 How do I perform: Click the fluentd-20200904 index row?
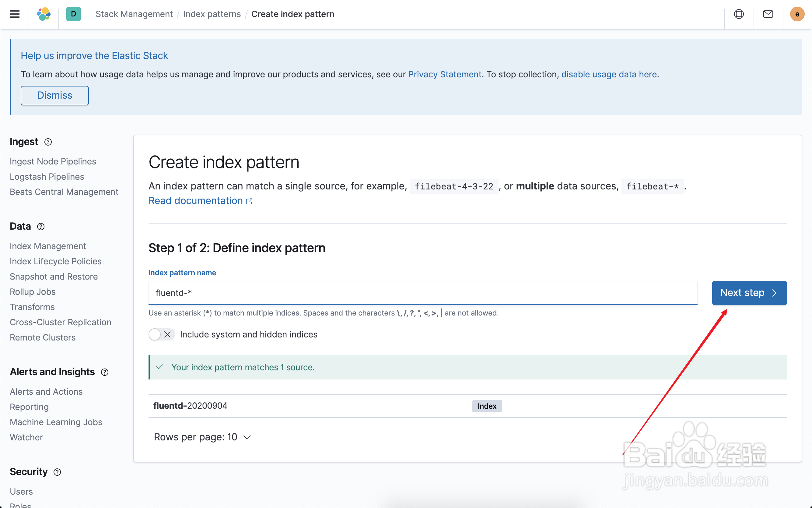point(467,406)
